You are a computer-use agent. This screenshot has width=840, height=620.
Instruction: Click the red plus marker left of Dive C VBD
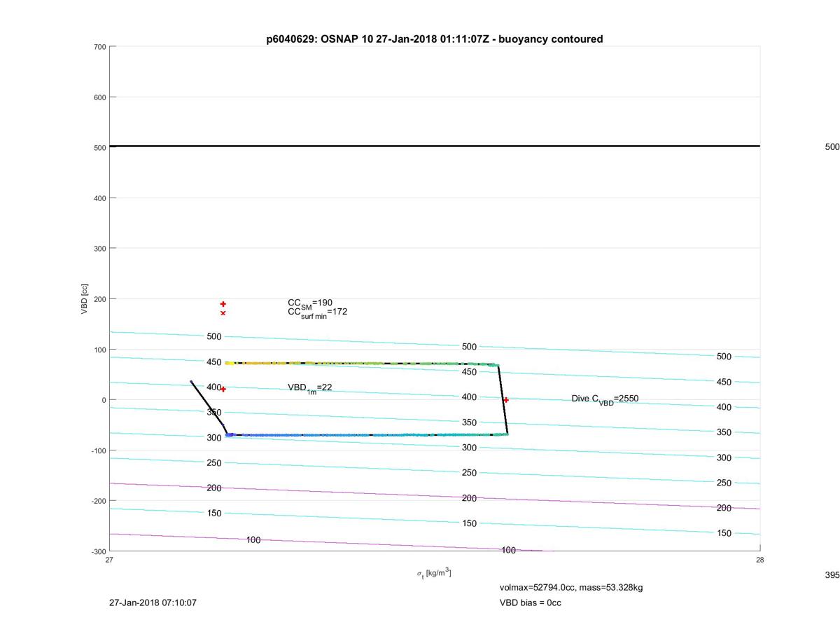coord(506,400)
